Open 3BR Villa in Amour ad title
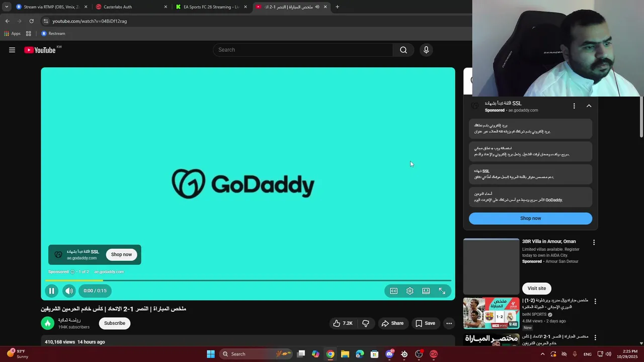 (549, 241)
